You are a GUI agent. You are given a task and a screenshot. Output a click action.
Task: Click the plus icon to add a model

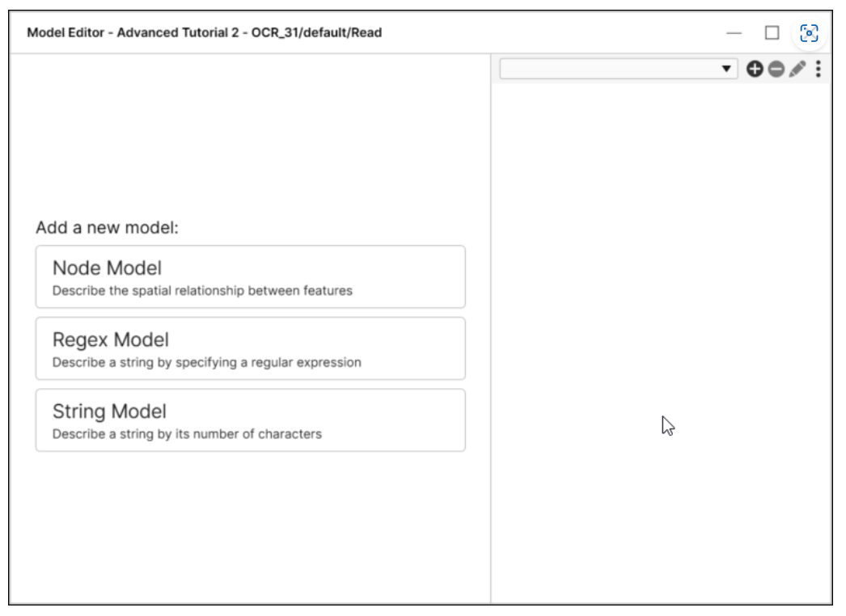click(x=755, y=70)
